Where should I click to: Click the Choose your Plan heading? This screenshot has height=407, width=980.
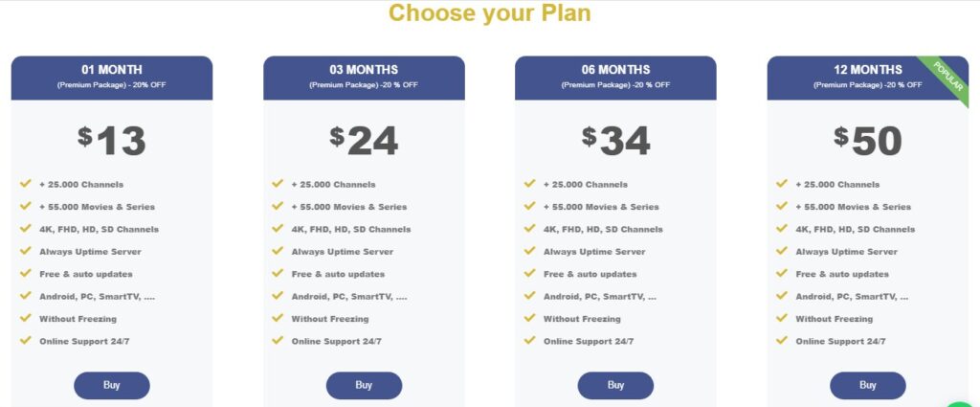point(489,12)
